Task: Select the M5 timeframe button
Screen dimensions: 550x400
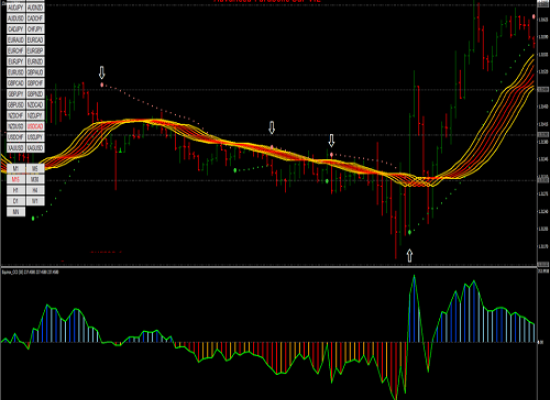Action: coord(35,169)
